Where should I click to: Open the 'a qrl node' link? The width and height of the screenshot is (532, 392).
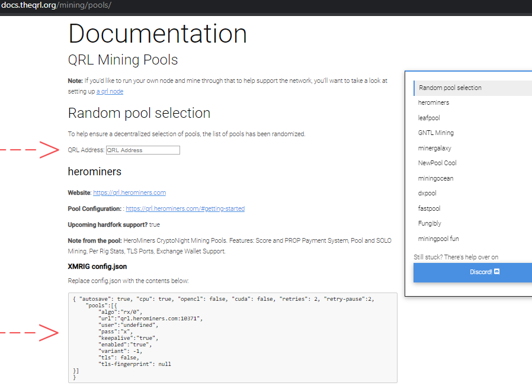110,92
